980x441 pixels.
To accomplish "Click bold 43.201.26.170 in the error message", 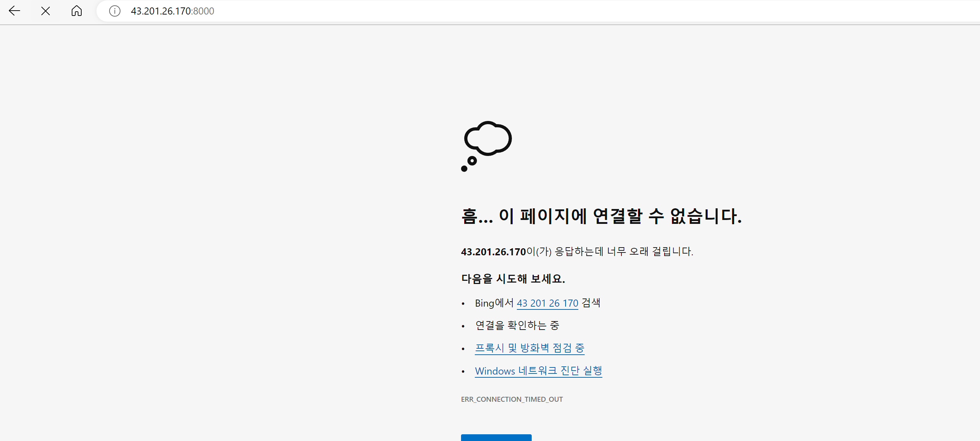I will click(493, 252).
